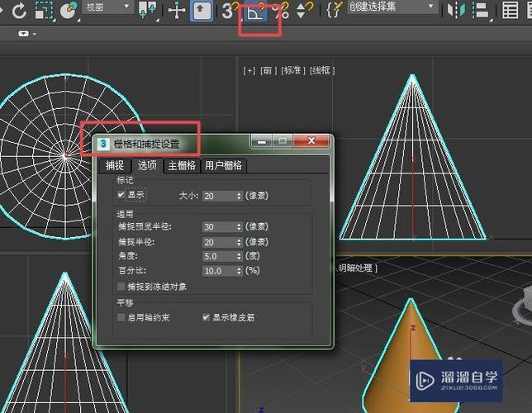Screen dimensions: 532x413
Task: Click the 百分比 field showing 10.0
Action: (x=219, y=271)
